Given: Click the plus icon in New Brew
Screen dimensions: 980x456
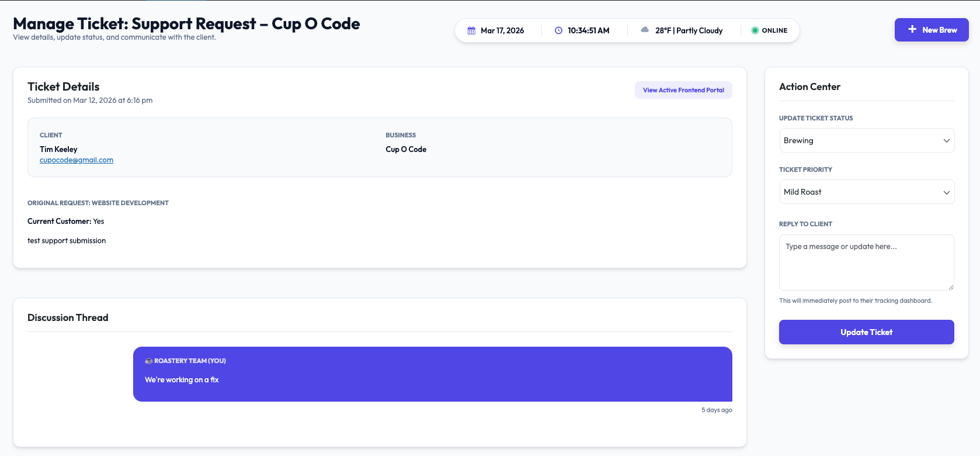Looking at the screenshot, I should [x=912, y=29].
